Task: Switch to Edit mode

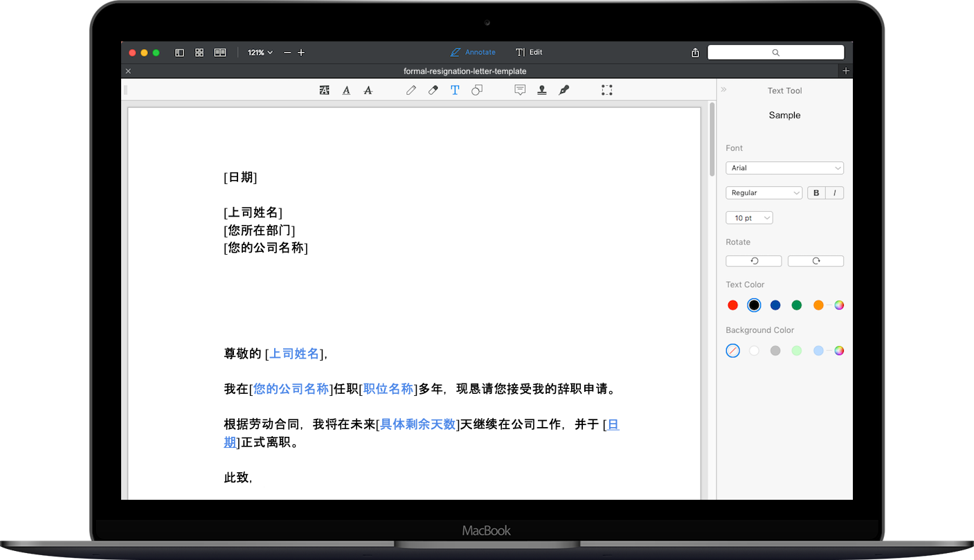Action: (529, 53)
